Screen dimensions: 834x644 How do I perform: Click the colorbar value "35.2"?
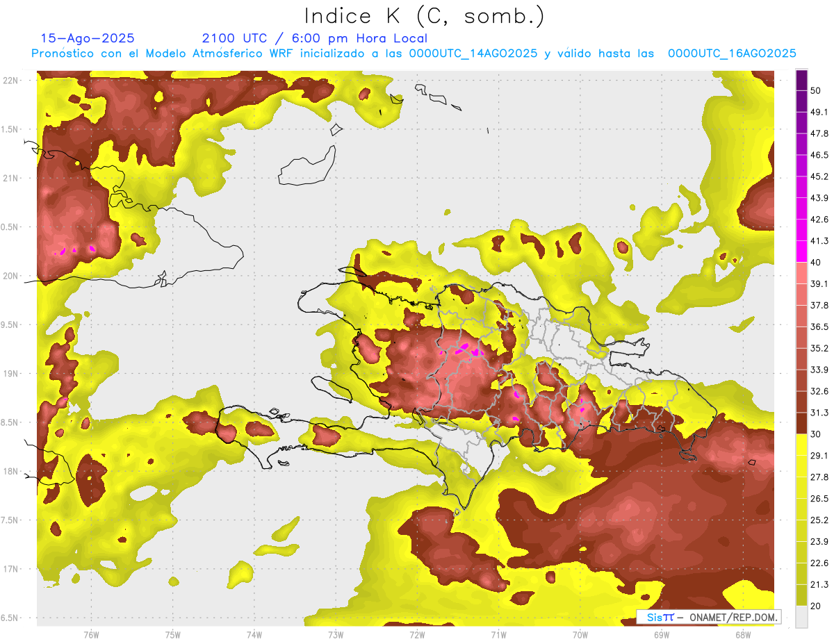point(819,348)
